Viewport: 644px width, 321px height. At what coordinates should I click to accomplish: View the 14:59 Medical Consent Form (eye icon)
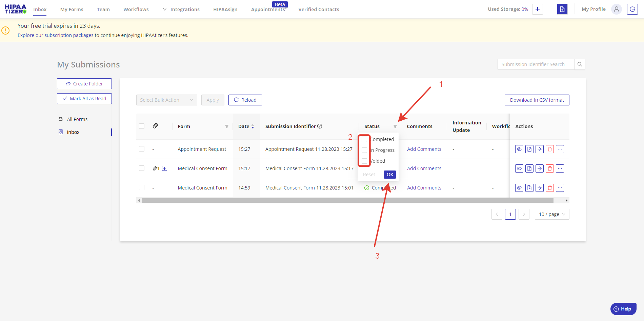(519, 188)
